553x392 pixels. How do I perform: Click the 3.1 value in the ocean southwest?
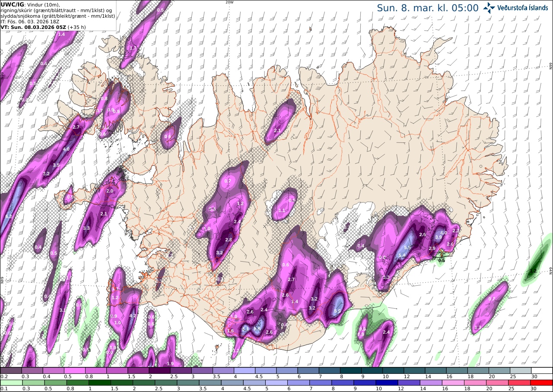point(63,310)
